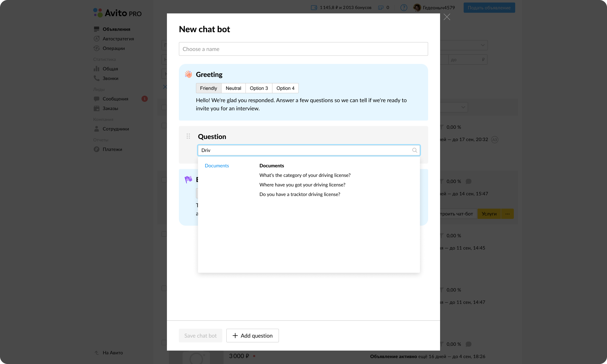This screenshot has height=364, width=607.
Task: Check the listing checkbox left of the modal
Action: [x=164, y=107]
